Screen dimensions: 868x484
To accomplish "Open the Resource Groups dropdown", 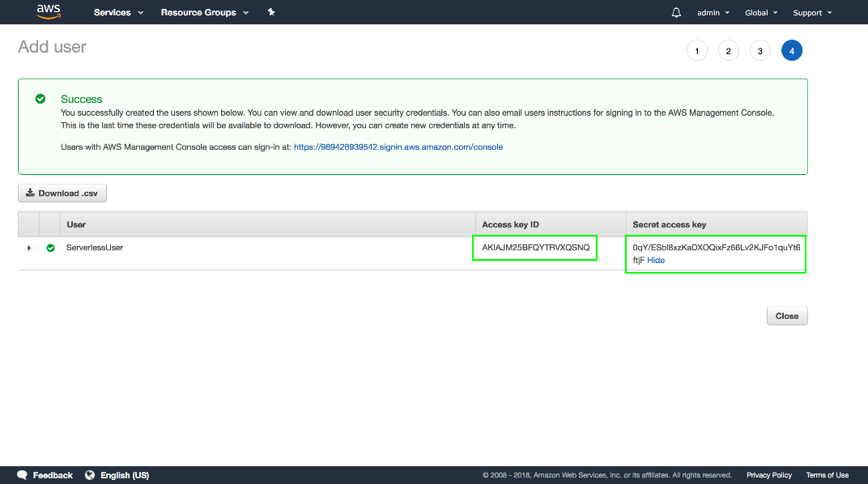I will [205, 12].
